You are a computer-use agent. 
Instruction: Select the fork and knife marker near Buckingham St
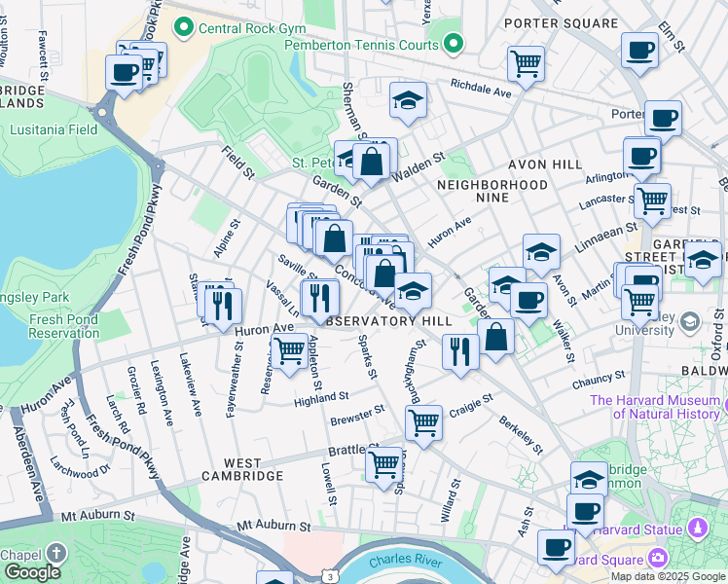pos(460,350)
